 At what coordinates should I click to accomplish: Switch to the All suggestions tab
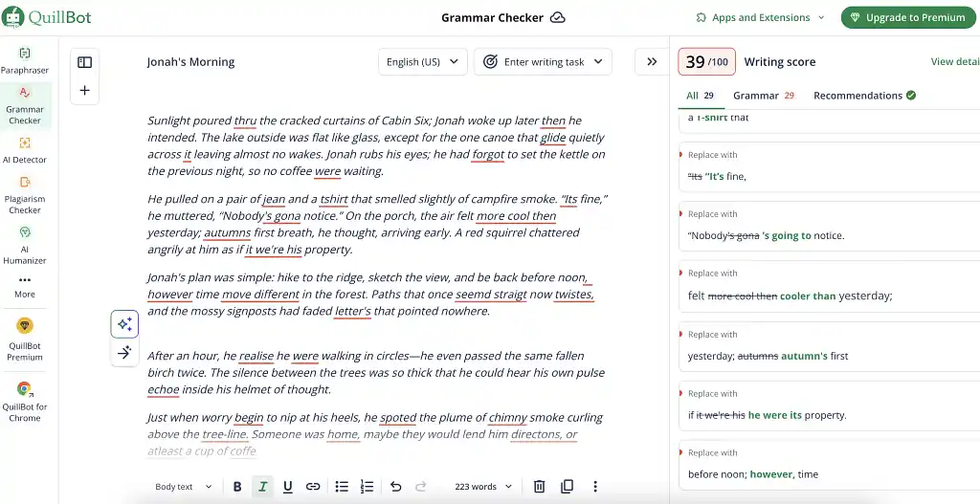[700, 96]
